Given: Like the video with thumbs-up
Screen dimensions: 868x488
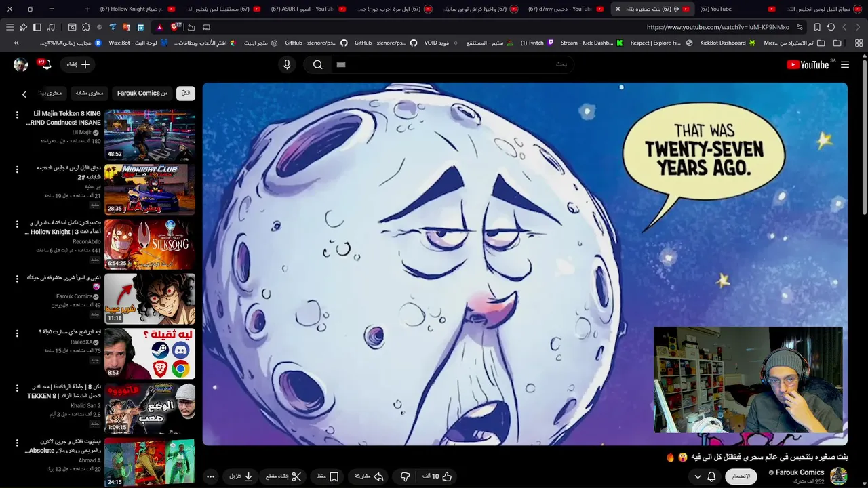Looking at the screenshot, I should pyautogui.click(x=437, y=476).
